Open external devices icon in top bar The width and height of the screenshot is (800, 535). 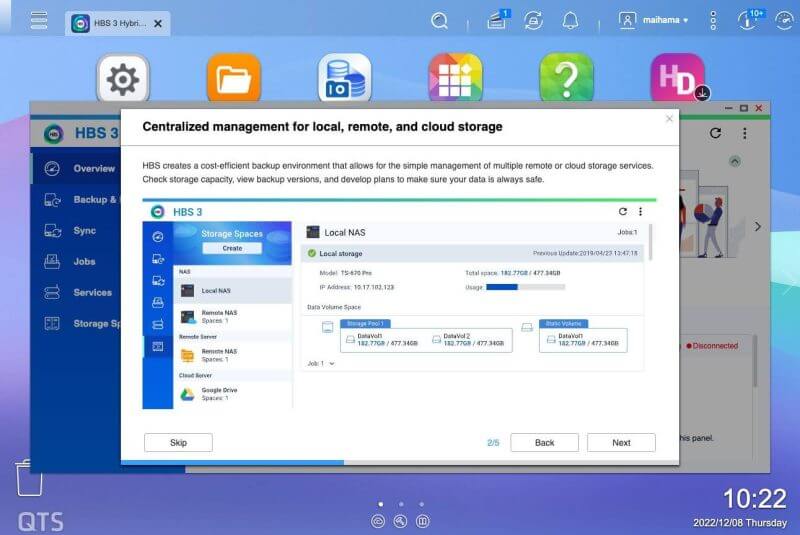point(533,20)
